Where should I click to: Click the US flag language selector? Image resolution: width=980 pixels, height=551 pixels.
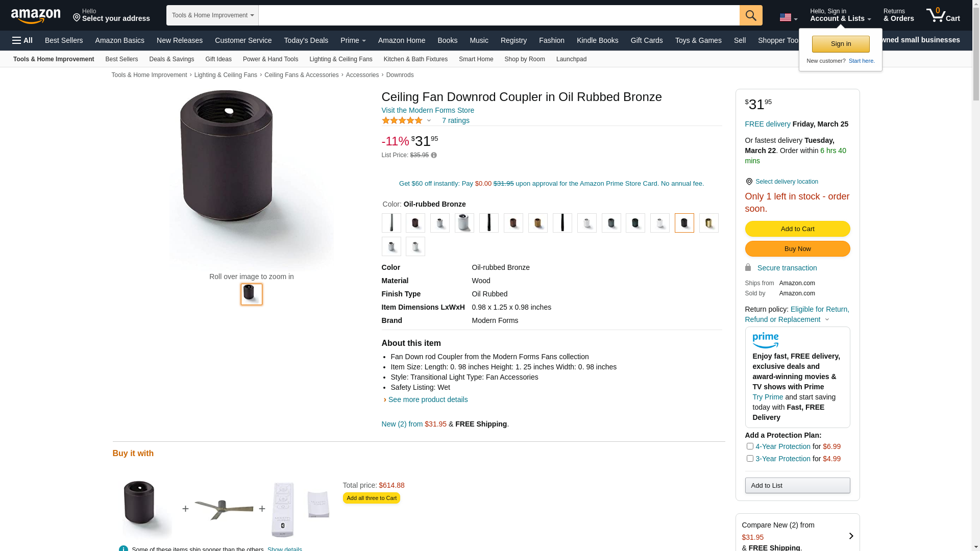click(788, 17)
